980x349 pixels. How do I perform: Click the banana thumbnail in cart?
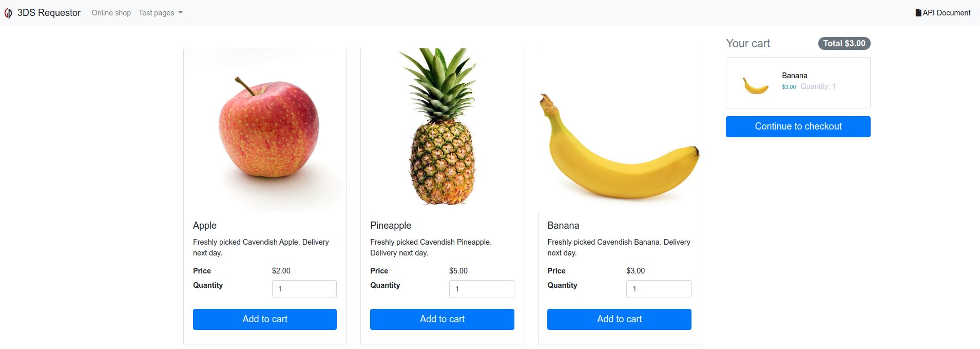pyautogui.click(x=756, y=85)
